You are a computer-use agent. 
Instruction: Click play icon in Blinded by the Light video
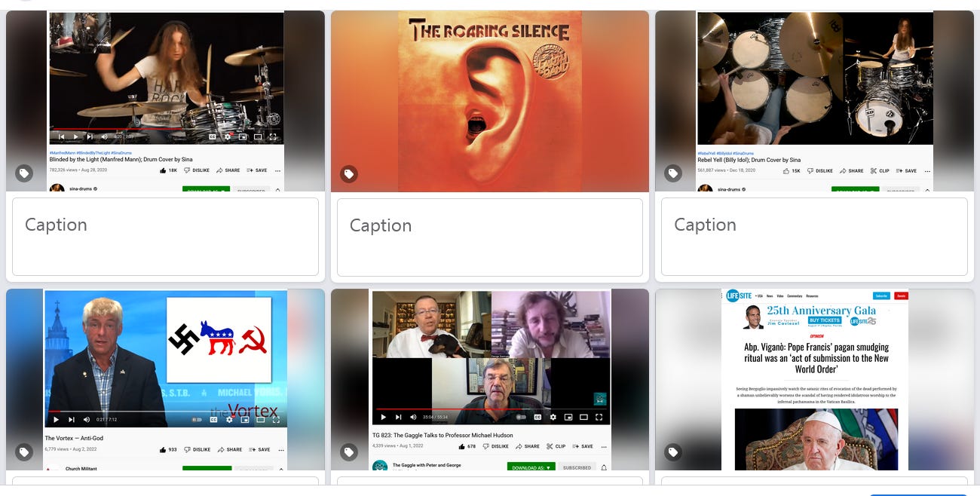(x=75, y=137)
